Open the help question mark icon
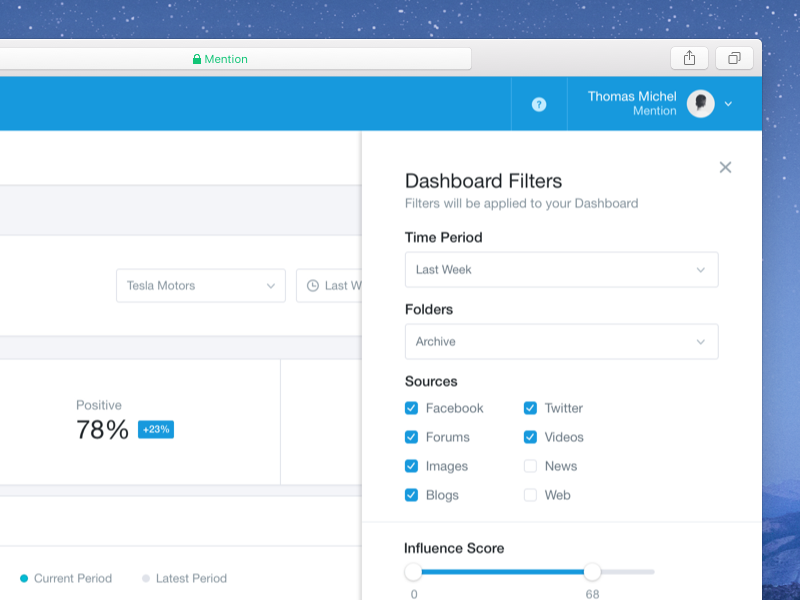Viewport: 800px width, 600px height. 540,104
